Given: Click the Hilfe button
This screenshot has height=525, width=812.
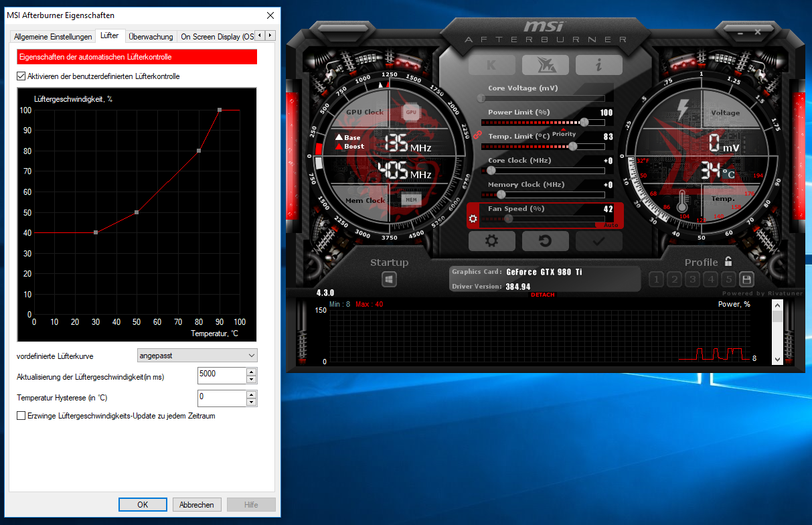Looking at the screenshot, I should tap(251, 505).
